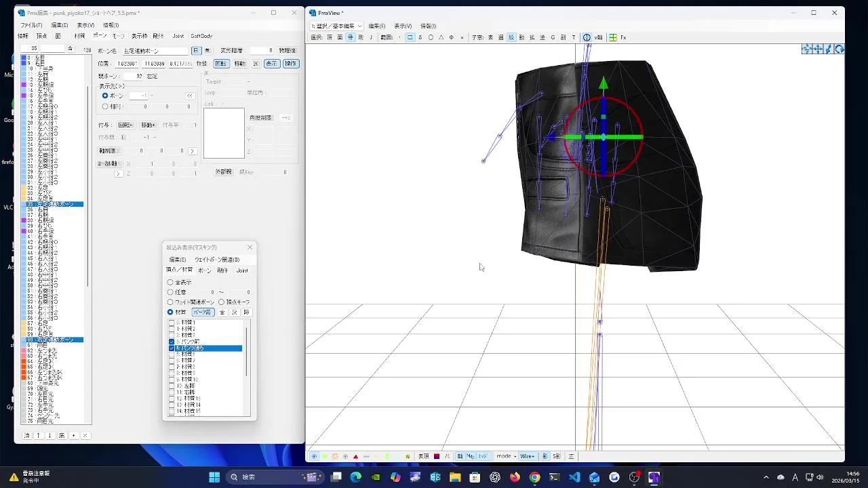
Task: Select the 面 face selection filter in PmxView
Action: point(340,37)
